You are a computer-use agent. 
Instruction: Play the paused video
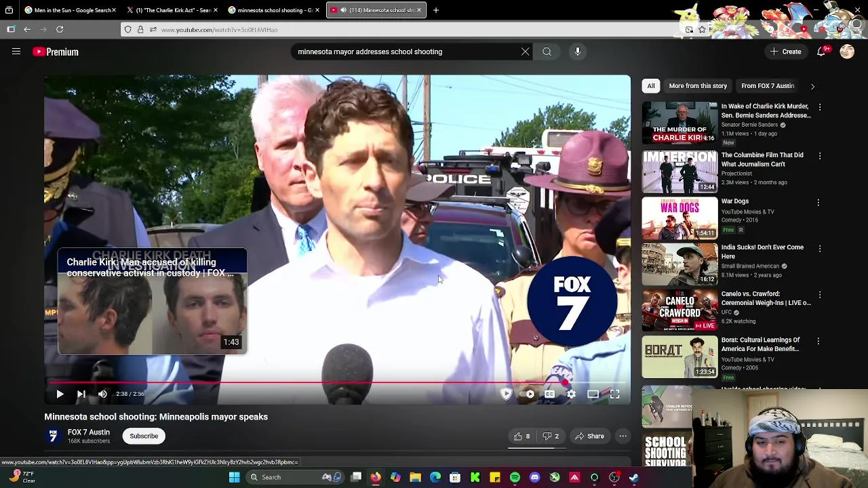tap(60, 394)
